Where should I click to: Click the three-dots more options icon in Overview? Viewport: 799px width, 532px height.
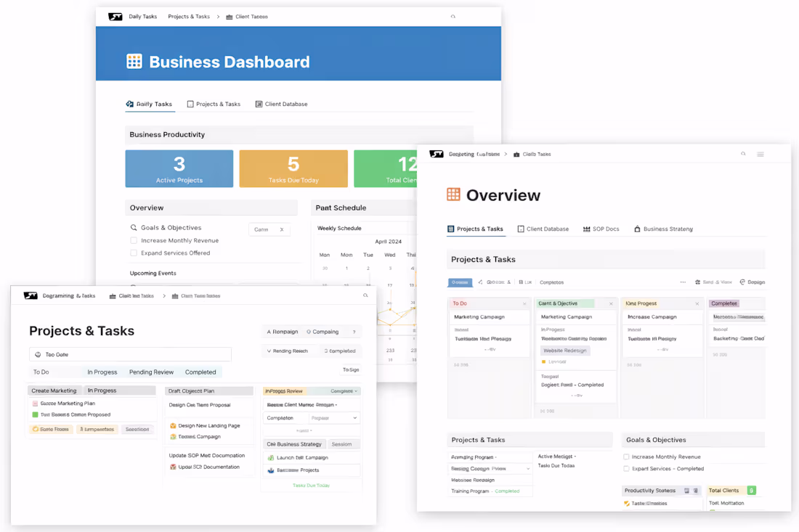(683, 282)
